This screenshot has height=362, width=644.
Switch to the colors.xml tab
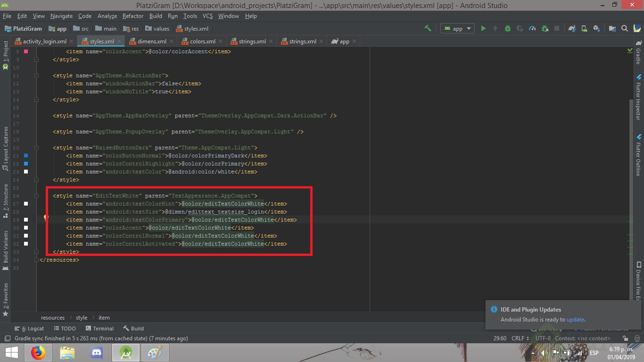click(x=203, y=41)
